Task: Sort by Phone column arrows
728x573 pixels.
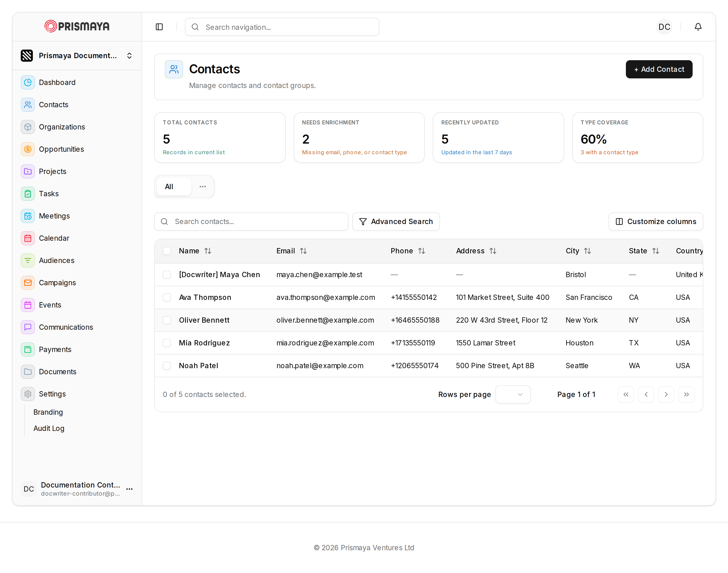Action: click(422, 251)
